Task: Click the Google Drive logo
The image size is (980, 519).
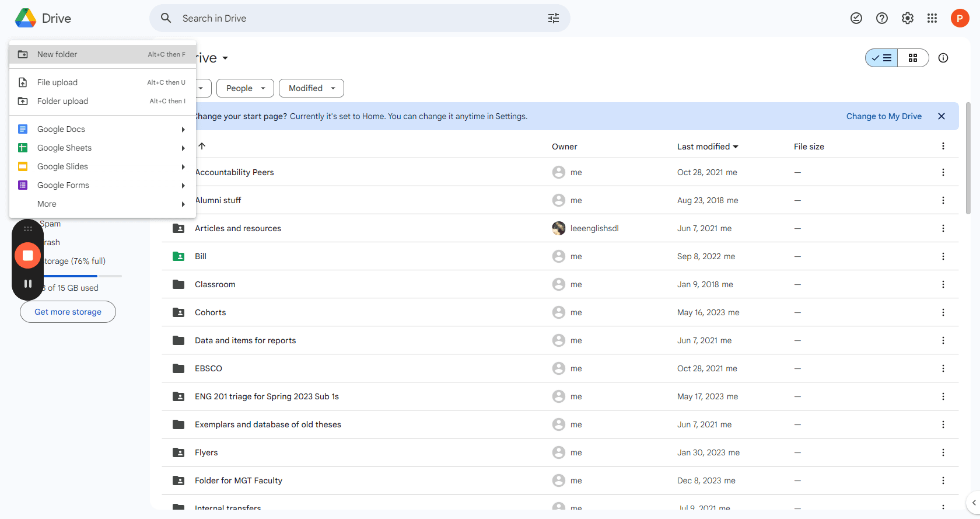Action: (x=26, y=18)
